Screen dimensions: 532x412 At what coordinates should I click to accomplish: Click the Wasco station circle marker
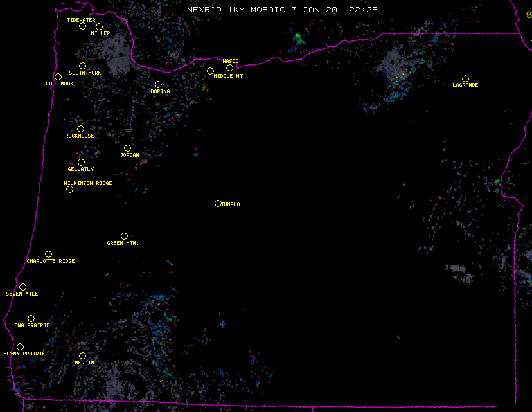229,67
